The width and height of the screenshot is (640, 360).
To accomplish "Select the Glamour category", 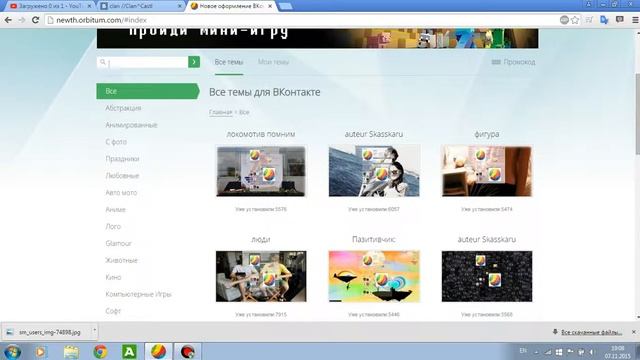I will coord(118,244).
